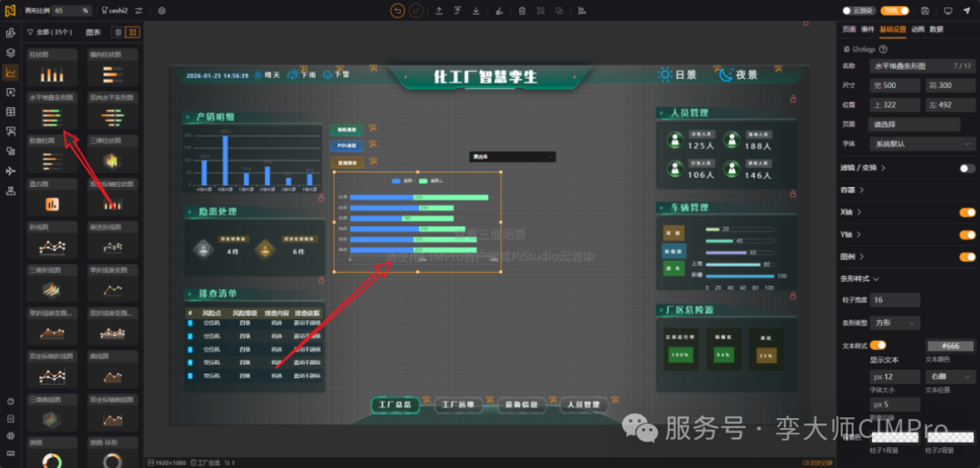This screenshot has height=468, width=980.
Task: Click the align icon in top toolbar
Action: [x=582, y=11]
